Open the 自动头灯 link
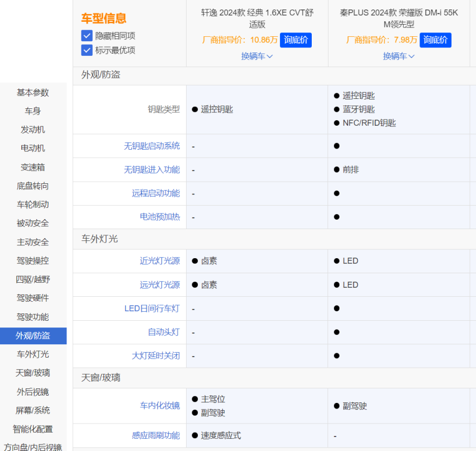 point(164,332)
